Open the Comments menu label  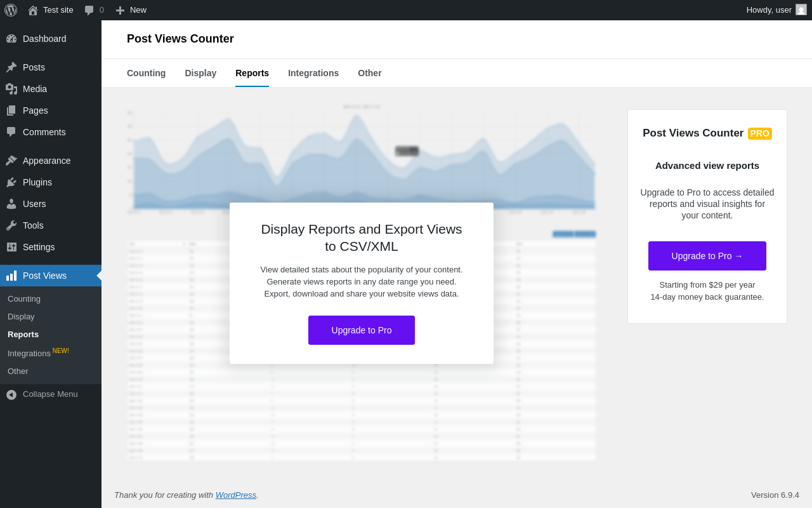coord(44,132)
